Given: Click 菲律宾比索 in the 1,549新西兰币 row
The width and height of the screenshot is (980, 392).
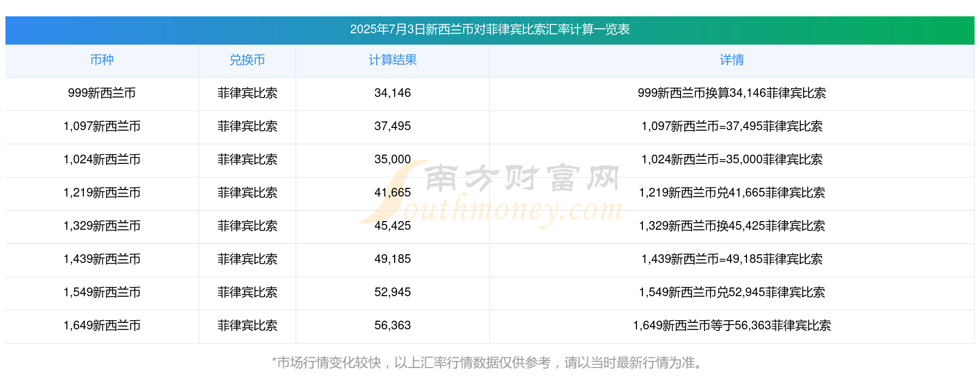Looking at the screenshot, I should click(247, 292).
